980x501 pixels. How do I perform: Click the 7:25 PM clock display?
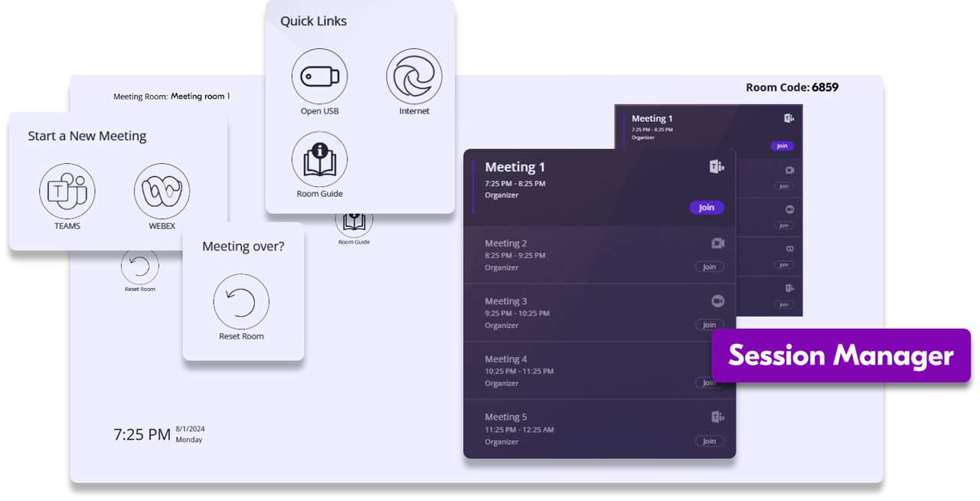click(142, 435)
